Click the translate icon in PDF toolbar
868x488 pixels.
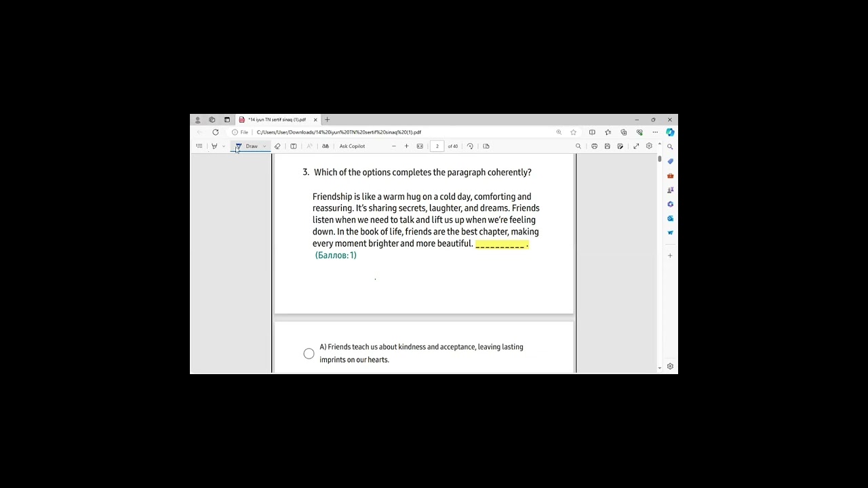pyautogui.click(x=325, y=146)
